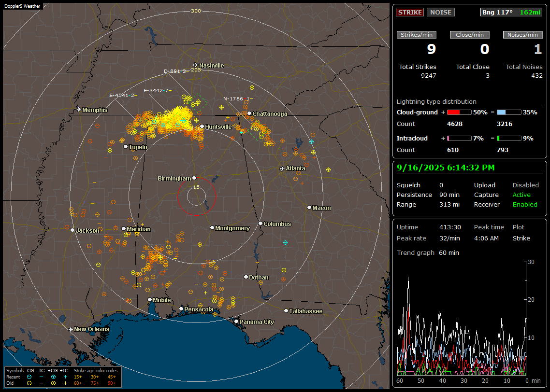Click the negative cloud-ground blue percentage bar
550x392 pixels.
(509, 112)
